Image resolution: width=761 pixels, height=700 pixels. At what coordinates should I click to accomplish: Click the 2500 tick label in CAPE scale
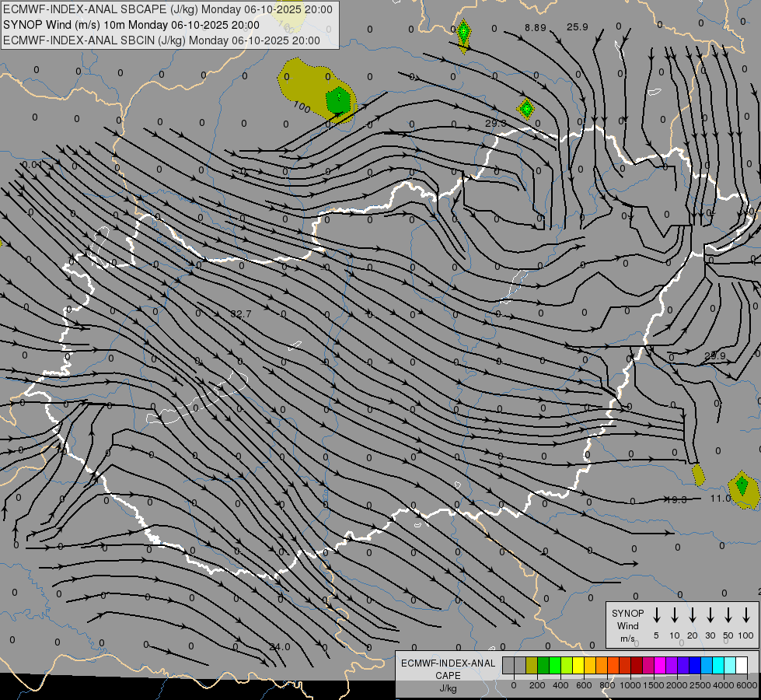[x=700, y=685]
